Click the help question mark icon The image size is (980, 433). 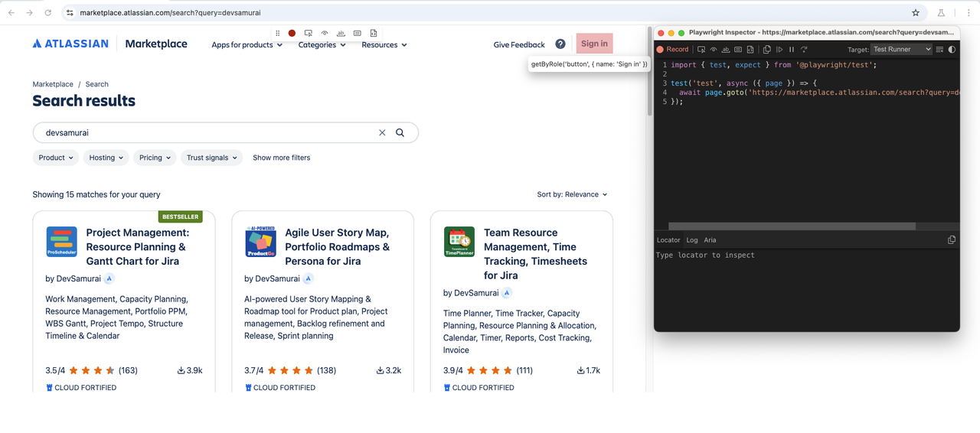point(560,44)
